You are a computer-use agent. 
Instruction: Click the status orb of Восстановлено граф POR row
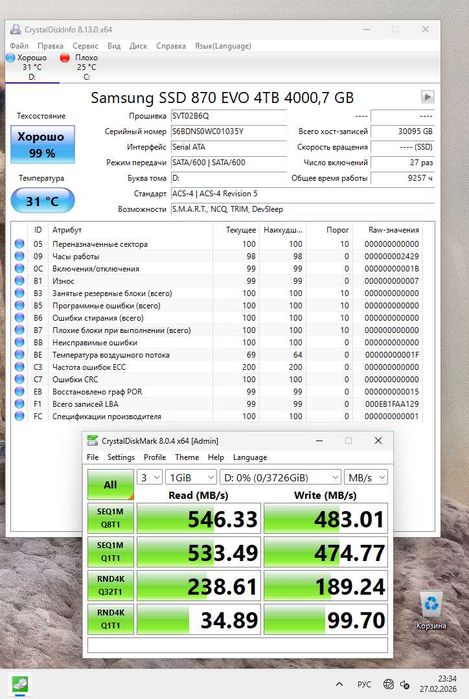pyautogui.click(x=19, y=391)
